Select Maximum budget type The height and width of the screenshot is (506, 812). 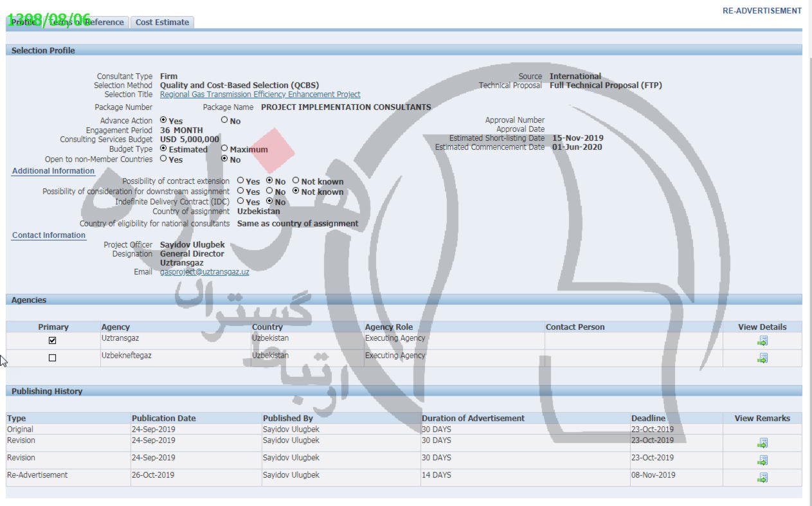[x=224, y=149]
